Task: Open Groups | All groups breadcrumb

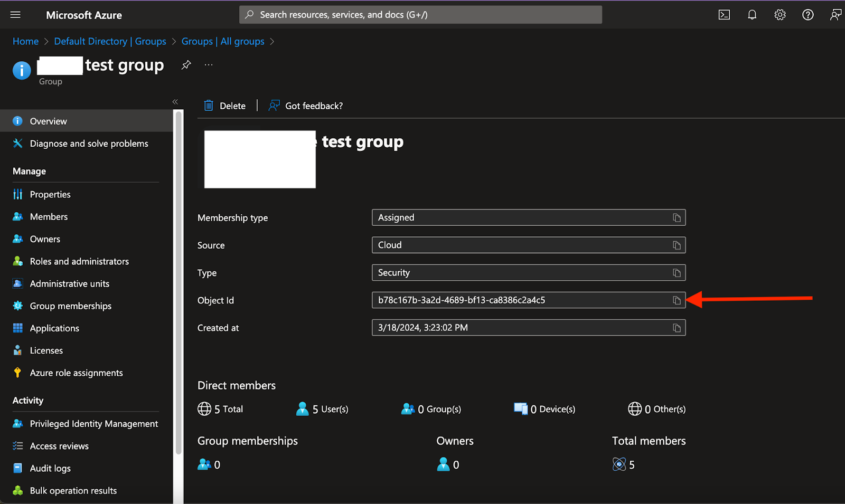Action: (223, 41)
